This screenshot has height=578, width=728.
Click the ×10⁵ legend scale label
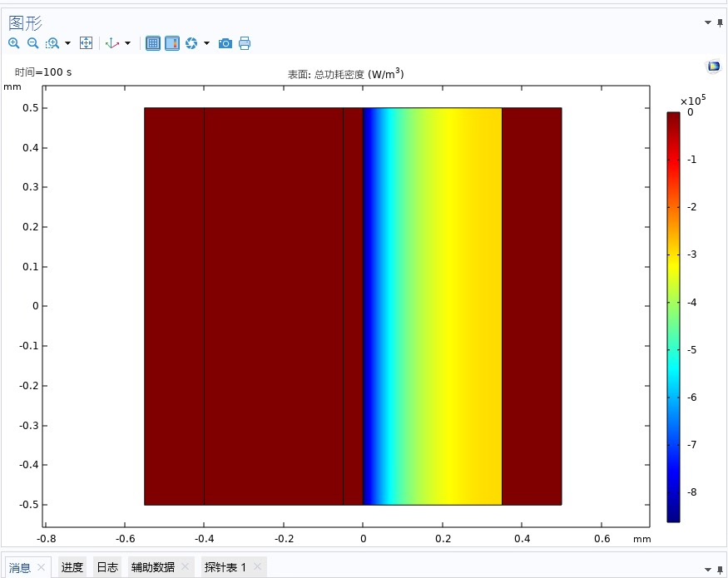(x=693, y=101)
